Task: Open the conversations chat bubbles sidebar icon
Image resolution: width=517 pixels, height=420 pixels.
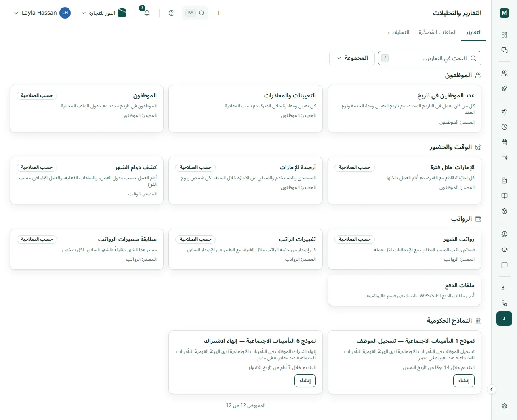Action: 504,50
